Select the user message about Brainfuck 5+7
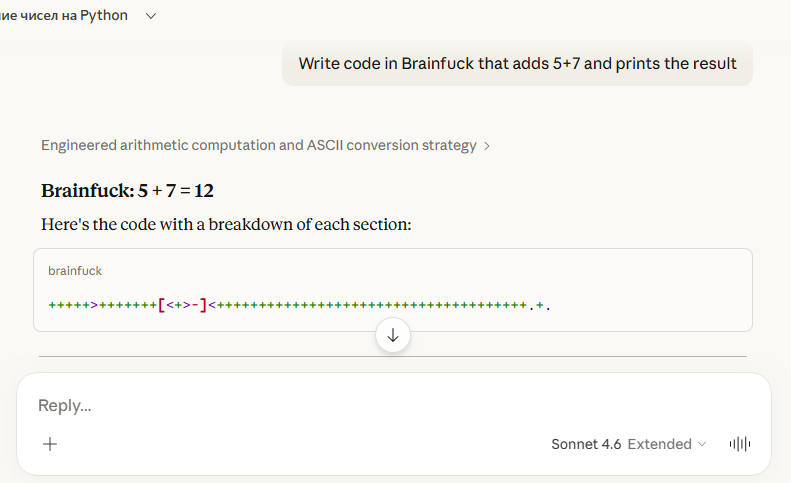Screen dimensions: 791x483 coord(517,64)
